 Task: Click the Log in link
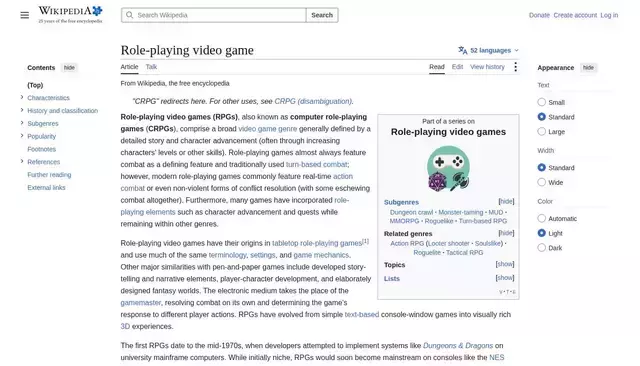pos(609,15)
